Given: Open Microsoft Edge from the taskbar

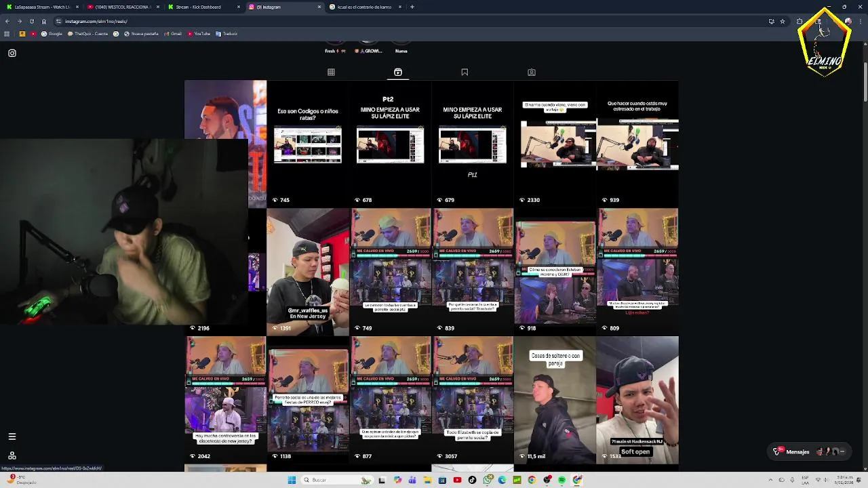Looking at the screenshot, I should (x=502, y=480).
